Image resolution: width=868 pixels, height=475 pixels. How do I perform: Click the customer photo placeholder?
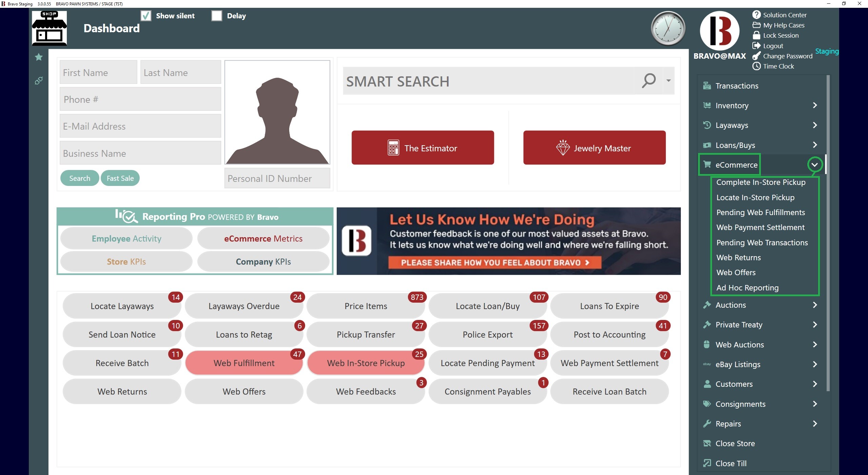click(x=277, y=112)
